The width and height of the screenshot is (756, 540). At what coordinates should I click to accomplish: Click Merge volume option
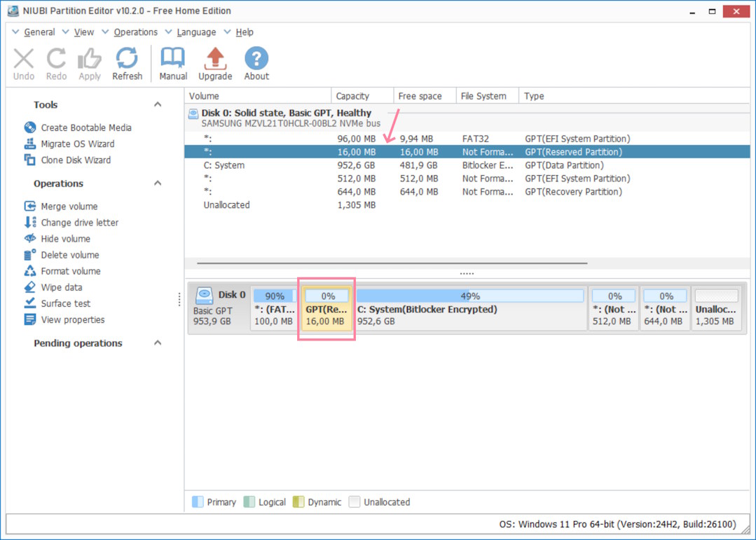click(x=69, y=207)
